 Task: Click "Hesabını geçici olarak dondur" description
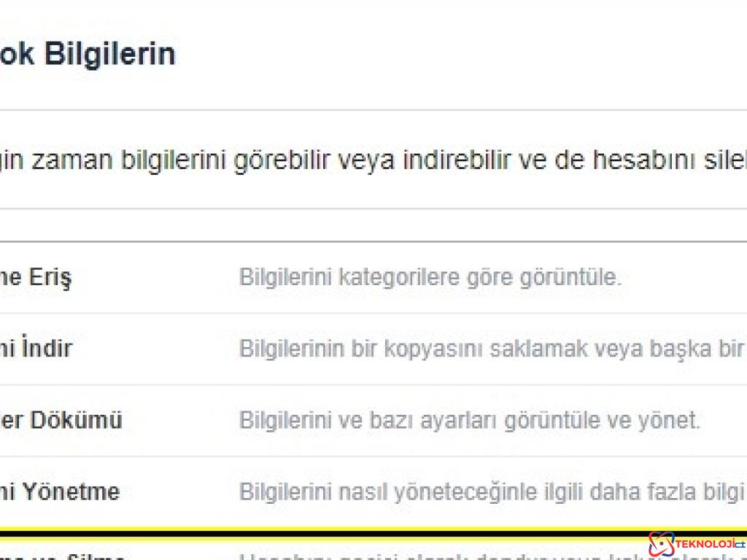[438, 556]
